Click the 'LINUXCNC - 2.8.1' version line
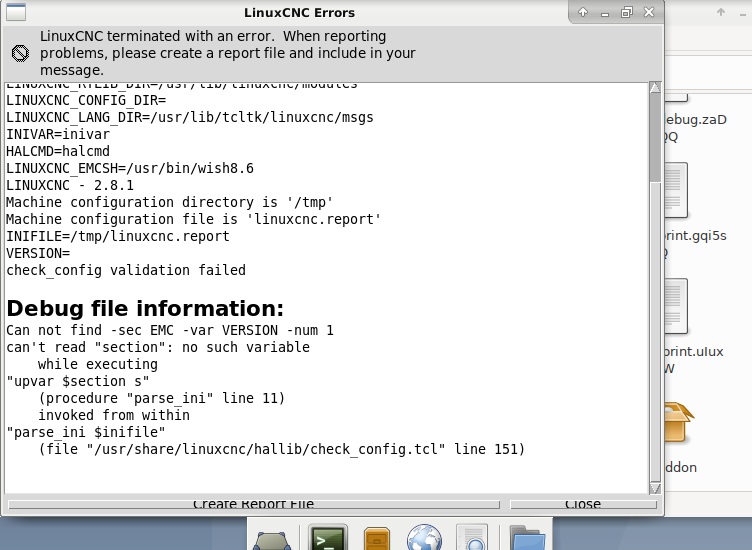 70,186
